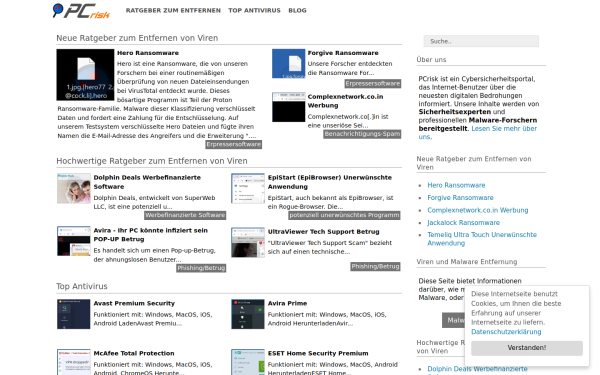Open Avira Ihr PC könnte infiziert headline

pyautogui.click(x=151, y=235)
